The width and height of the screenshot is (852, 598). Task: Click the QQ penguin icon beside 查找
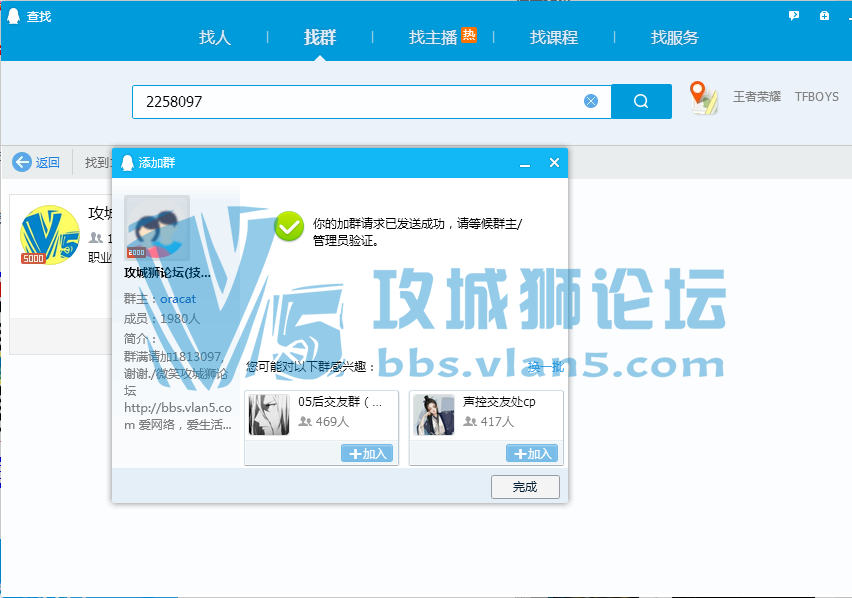14,16
